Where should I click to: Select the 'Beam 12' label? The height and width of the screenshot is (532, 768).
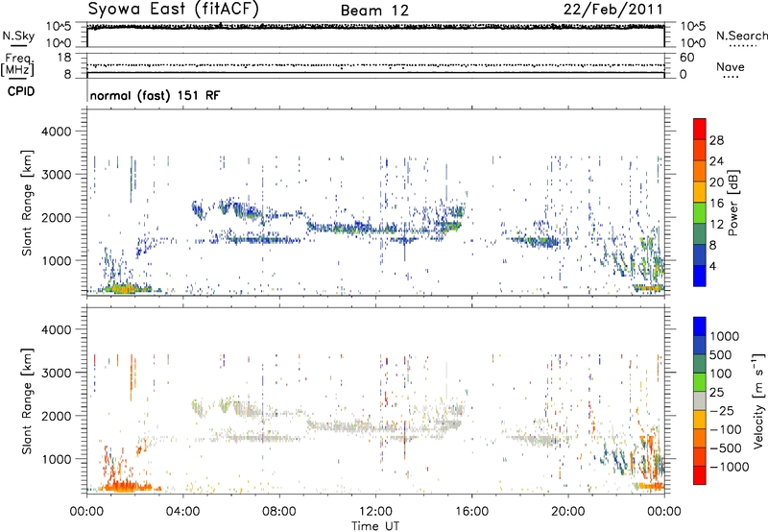point(374,11)
